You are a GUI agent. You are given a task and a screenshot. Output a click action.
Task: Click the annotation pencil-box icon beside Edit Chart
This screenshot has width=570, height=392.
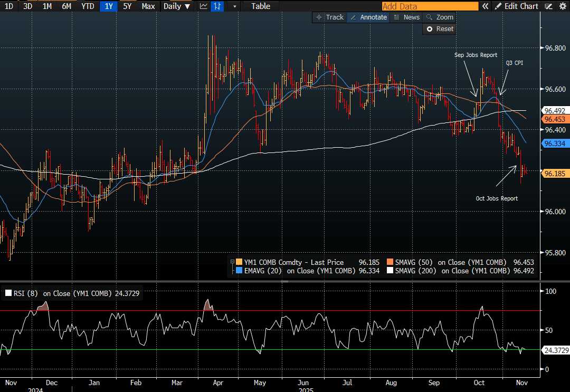pos(549,6)
